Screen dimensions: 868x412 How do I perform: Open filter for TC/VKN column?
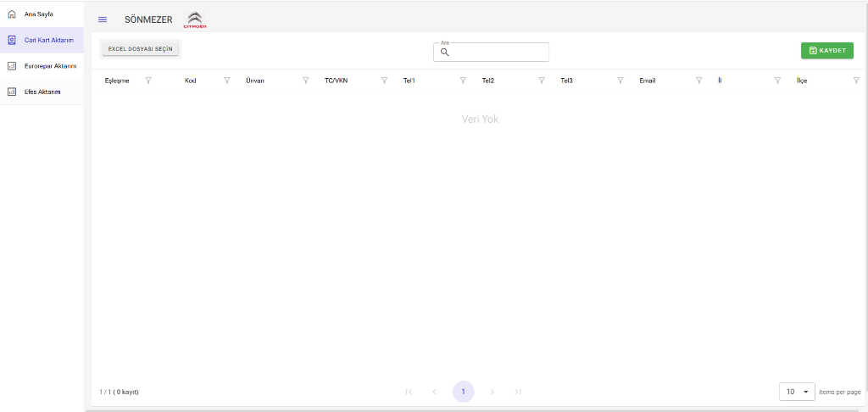click(384, 81)
